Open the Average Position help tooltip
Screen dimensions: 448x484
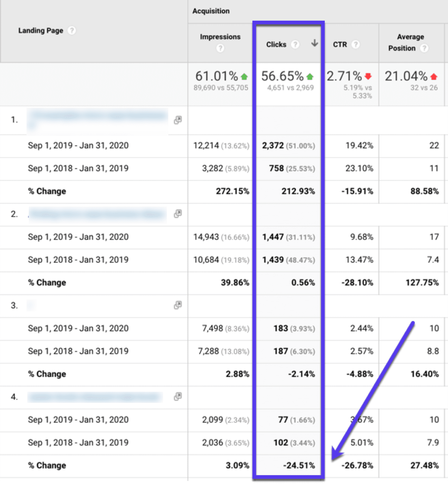tap(425, 48)
